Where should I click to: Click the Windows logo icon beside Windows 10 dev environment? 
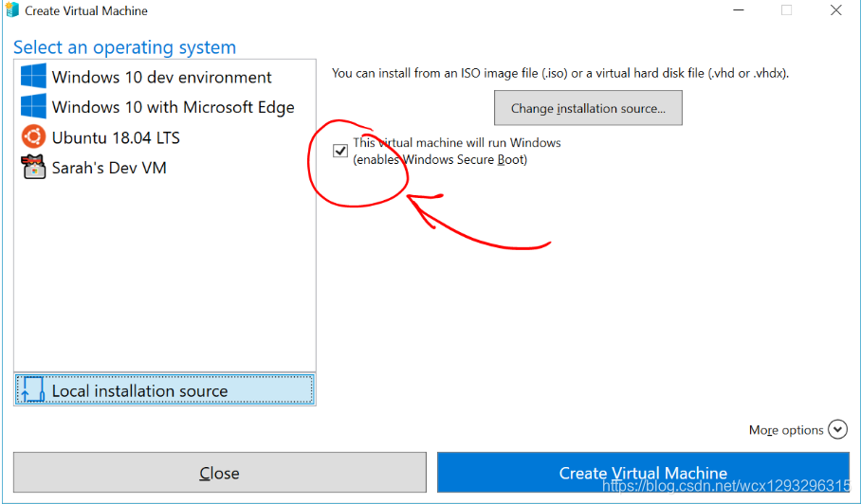[33, 76]
